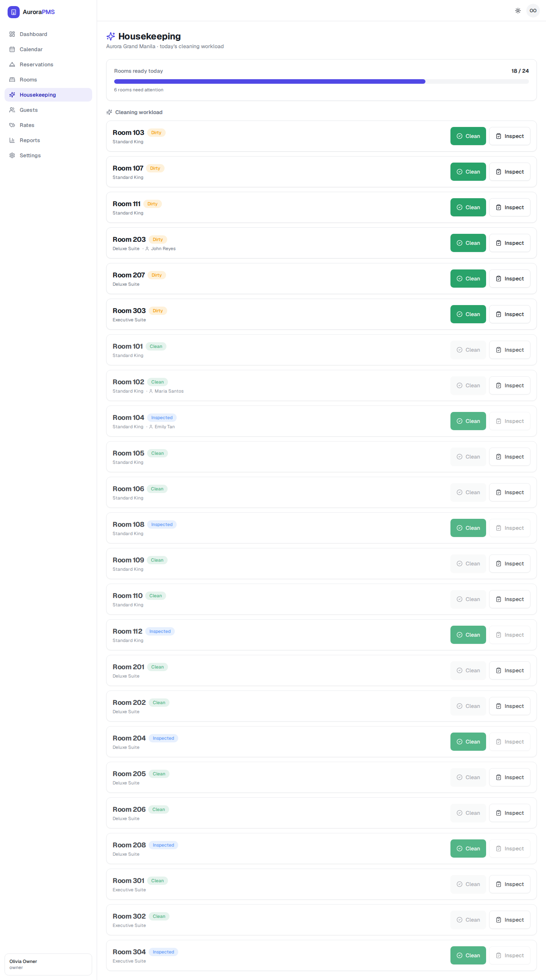
Task: Click the Room 109 title
Action: [128, 560]
